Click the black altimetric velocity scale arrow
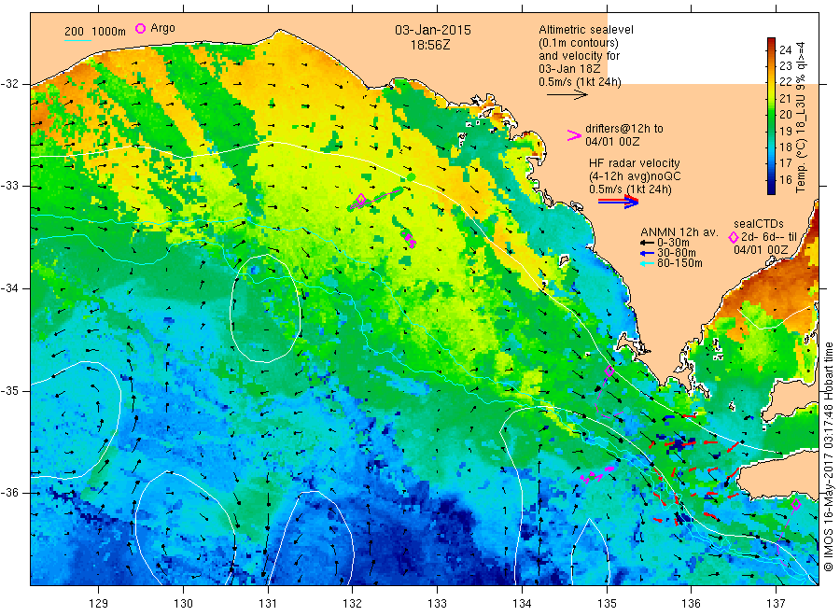 point(567,95)
